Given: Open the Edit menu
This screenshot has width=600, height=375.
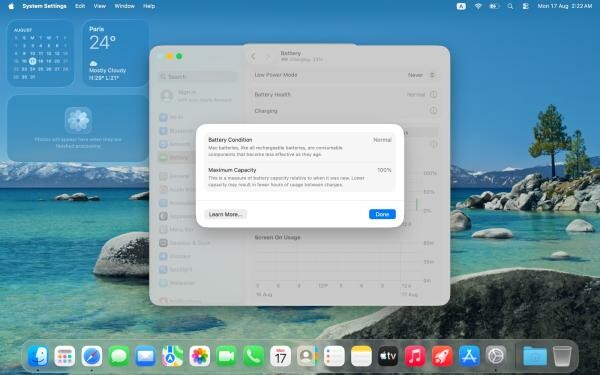Looking at the screenshot, I should pyautogui.click(x=80, y=6).
